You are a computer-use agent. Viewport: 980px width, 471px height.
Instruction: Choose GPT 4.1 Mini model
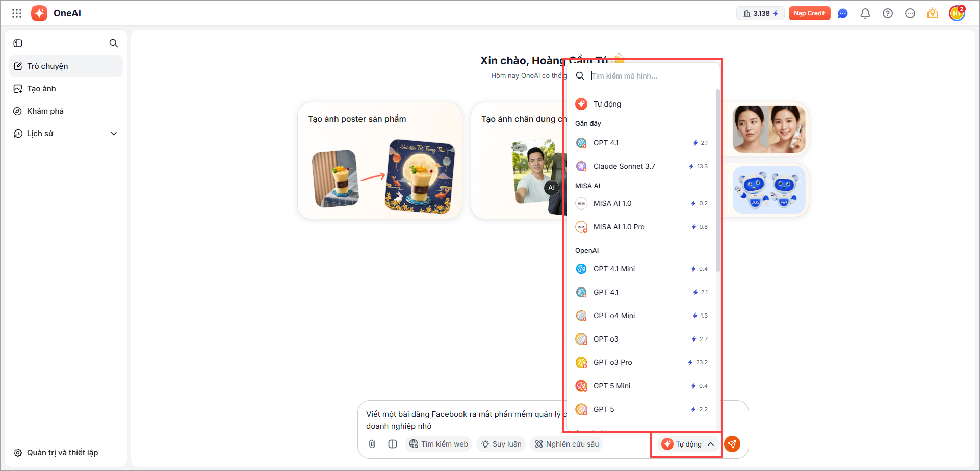(641, 269)
